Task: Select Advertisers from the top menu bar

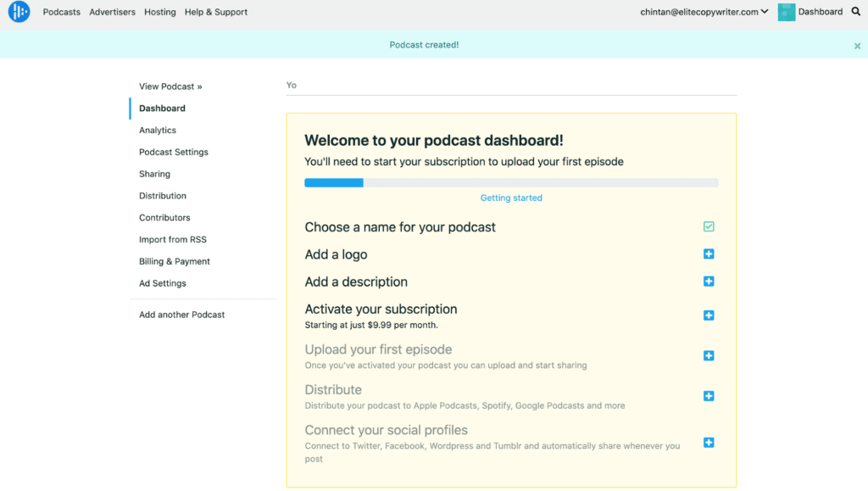Action: 112,12
